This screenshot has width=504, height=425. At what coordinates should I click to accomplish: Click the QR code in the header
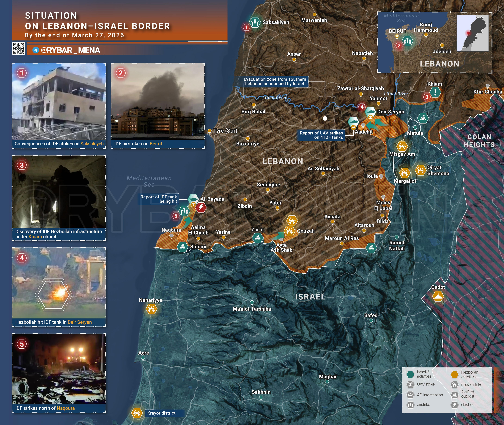(x=18, y=48)
